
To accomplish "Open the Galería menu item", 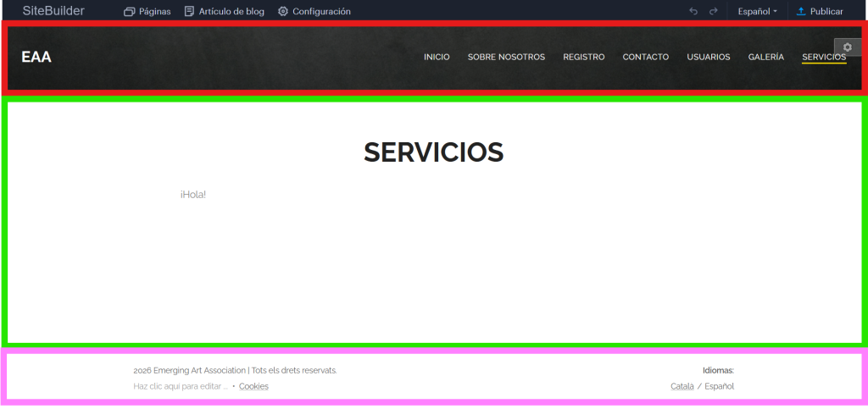I will click(x=765, y=57).
